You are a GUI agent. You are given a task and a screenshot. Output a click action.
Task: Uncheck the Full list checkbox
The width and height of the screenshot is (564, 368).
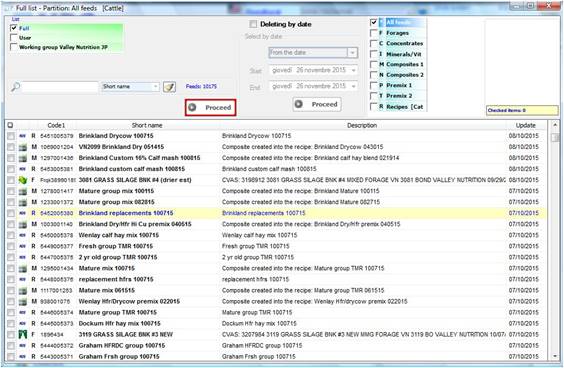click(x=14, y=28)
